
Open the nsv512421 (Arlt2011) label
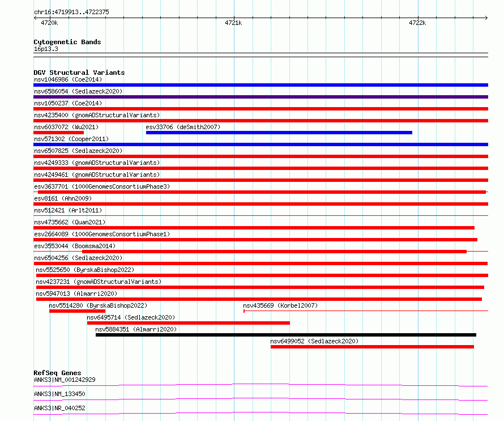(x=68, y=210)
